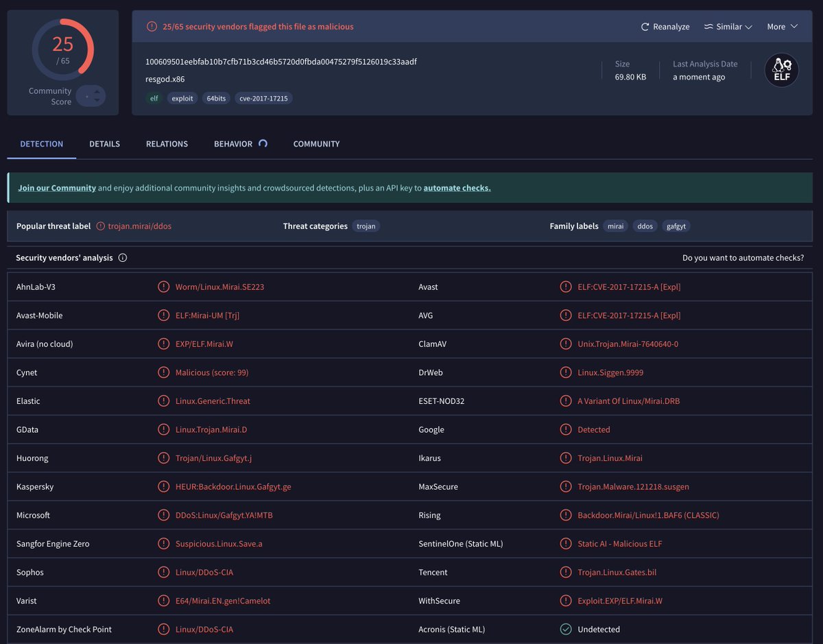Click the alert icon beside ELF:CVE-2017-17215-A in the Avast row
Image resolution: width=823 pixels, height=644 pixels.
[566, 287]
